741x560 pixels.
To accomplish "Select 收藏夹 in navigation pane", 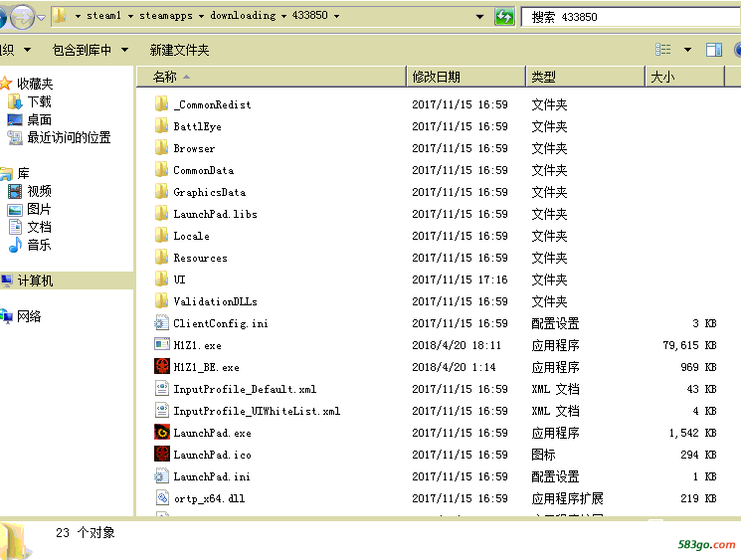I will point(35,84).
